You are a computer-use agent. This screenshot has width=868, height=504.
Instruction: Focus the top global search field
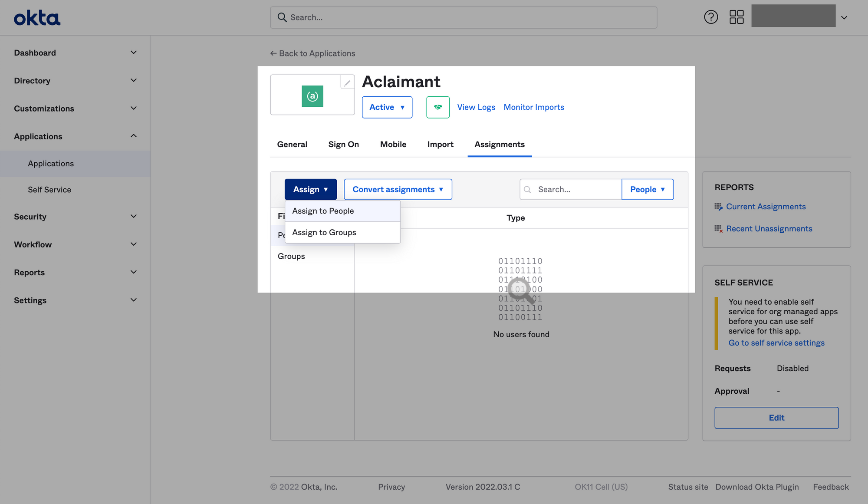coord(464,17)
